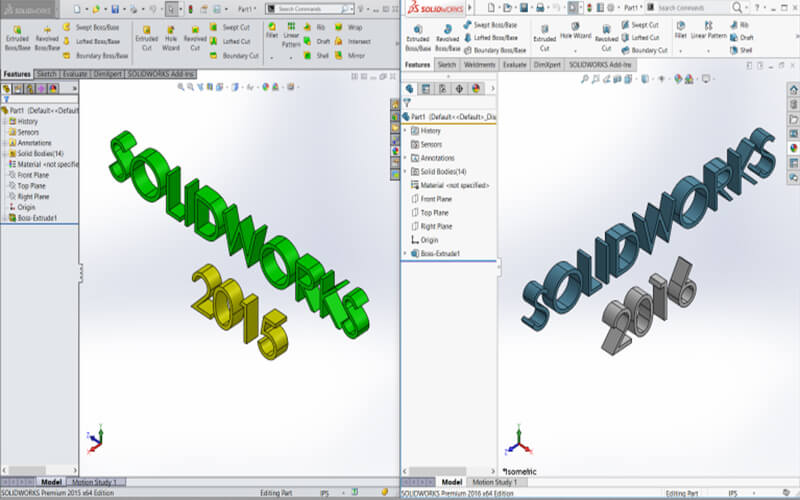This screenshot has width=800, height=500.
Task: Click the Wrap tool in the 2015 window
Action: (x=349, y=27)
